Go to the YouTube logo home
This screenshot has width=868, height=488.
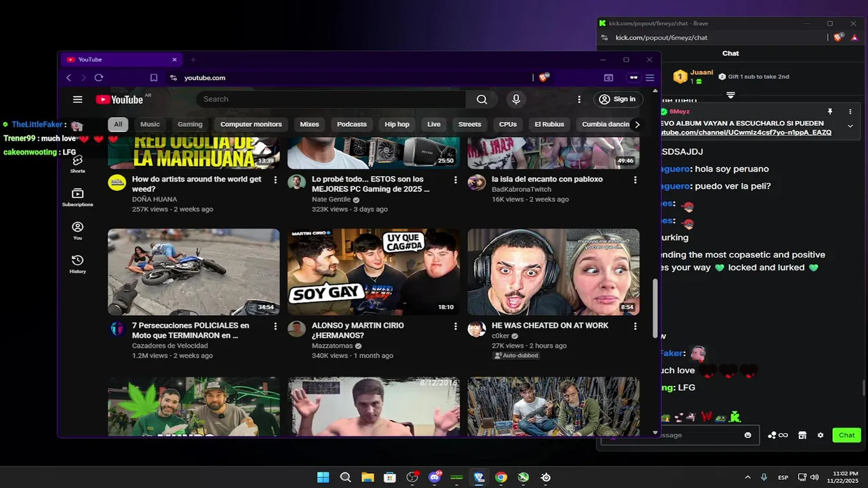[x=119, y=100]
